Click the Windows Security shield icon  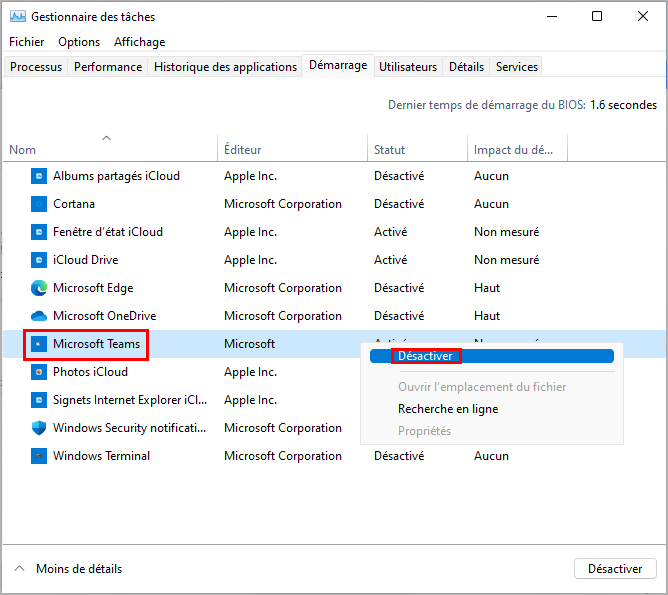point(39,428)
